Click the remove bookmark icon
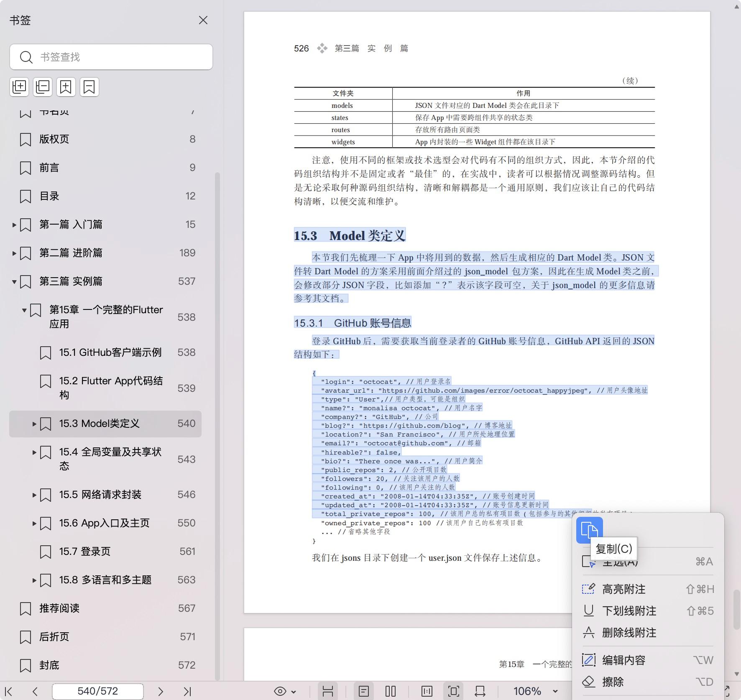 89,87
